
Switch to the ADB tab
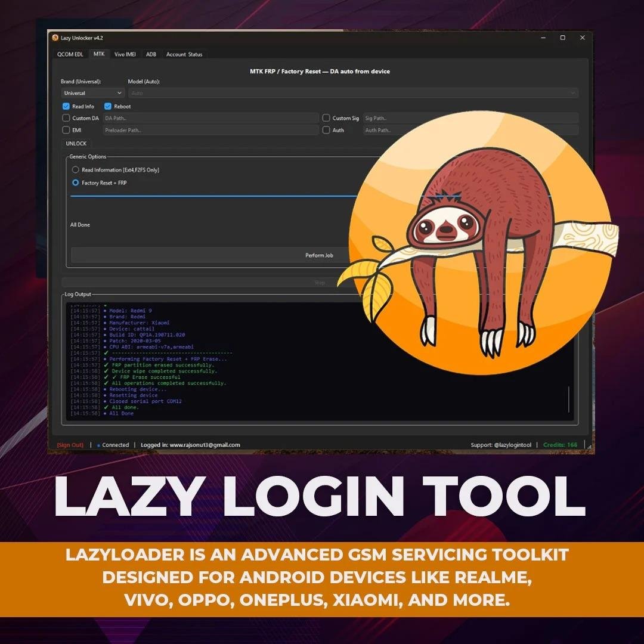(151, 54)
